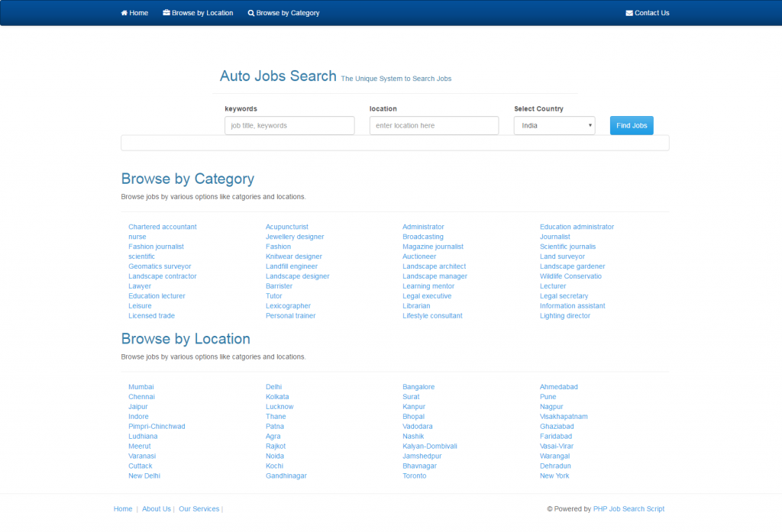782x532 pixels.
Task: Open Kalyan-Dombivali location jobs
Action: (430, 447)
